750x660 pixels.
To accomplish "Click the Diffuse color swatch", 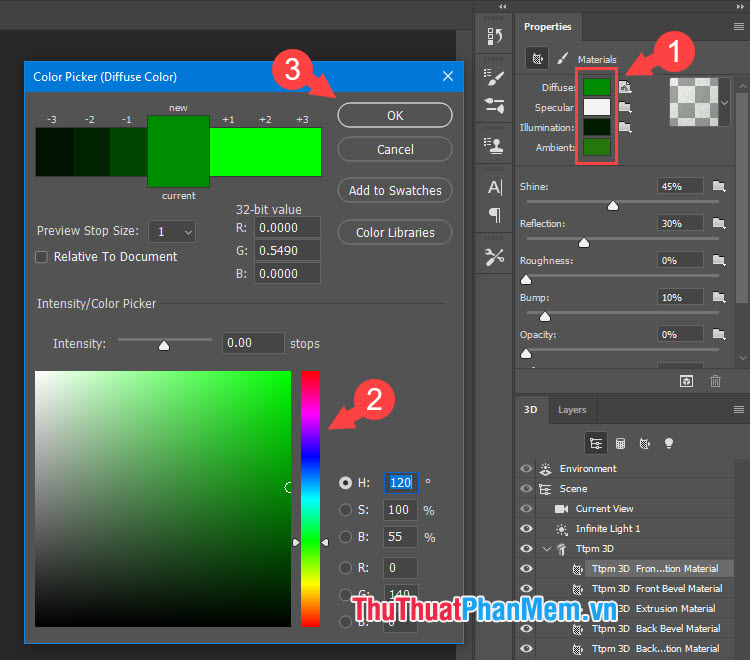I will [x=596, y=87].
